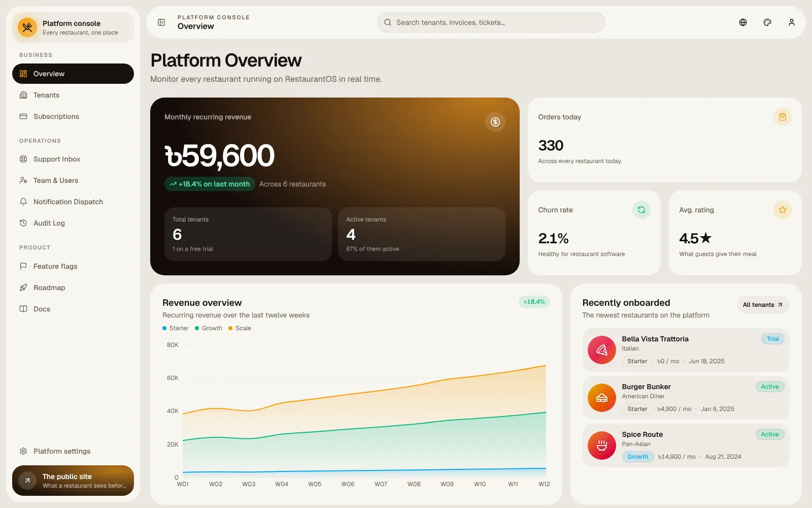
Task: Click the W12 label on chart axis
Action: tap(544, 484)
